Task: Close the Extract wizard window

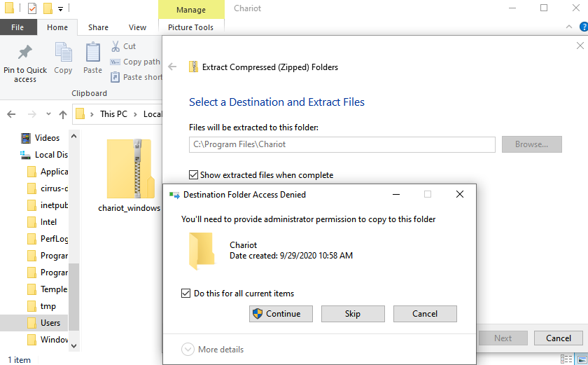Action: (x=580, y=46)
